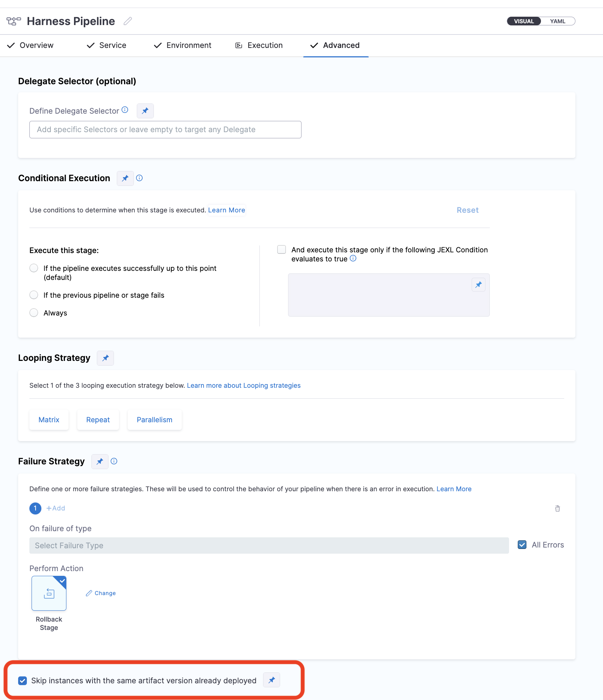Open the info icon next to Conditional Execution
This screenshot has width=603, height=700.
coord(139,178)
